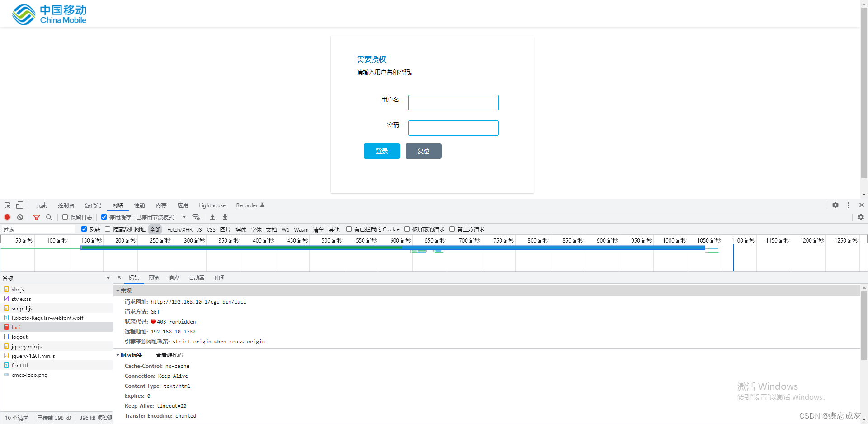
Task: Open the 启动器 detail tab
Action: coord(196,277)
